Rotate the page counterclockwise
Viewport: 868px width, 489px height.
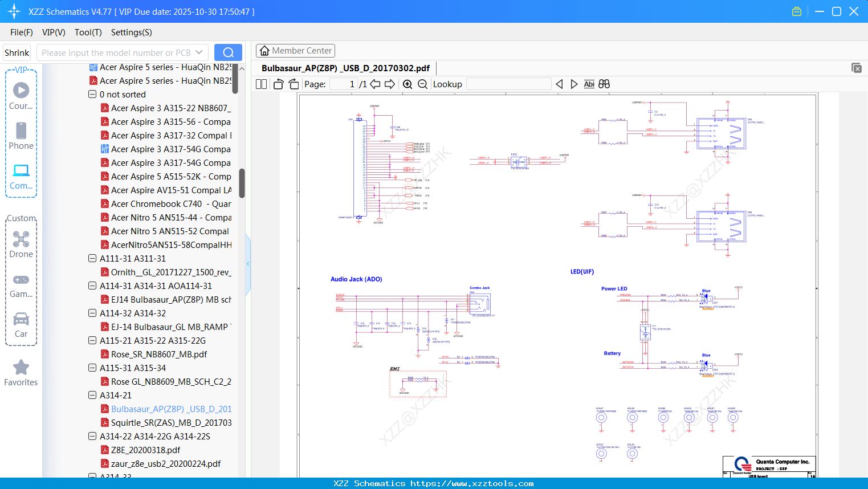click(278, 84)
